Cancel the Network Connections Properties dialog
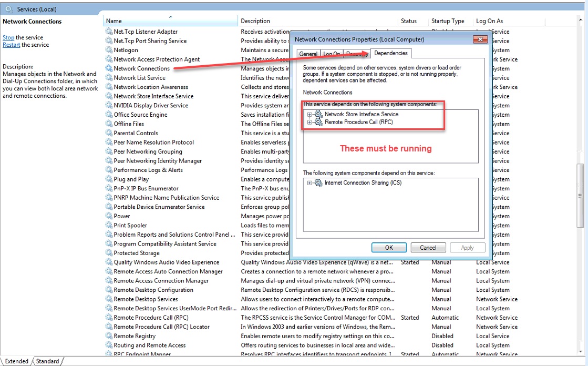588x366 pixels. point(428,248)
